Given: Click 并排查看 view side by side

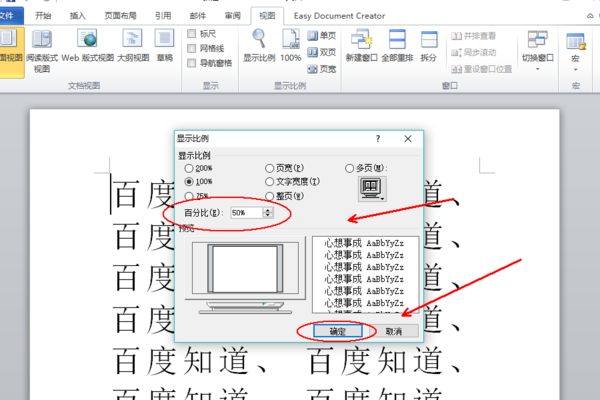Looking at the screenshot, I should pyautogui.click(x=473, y=36).
